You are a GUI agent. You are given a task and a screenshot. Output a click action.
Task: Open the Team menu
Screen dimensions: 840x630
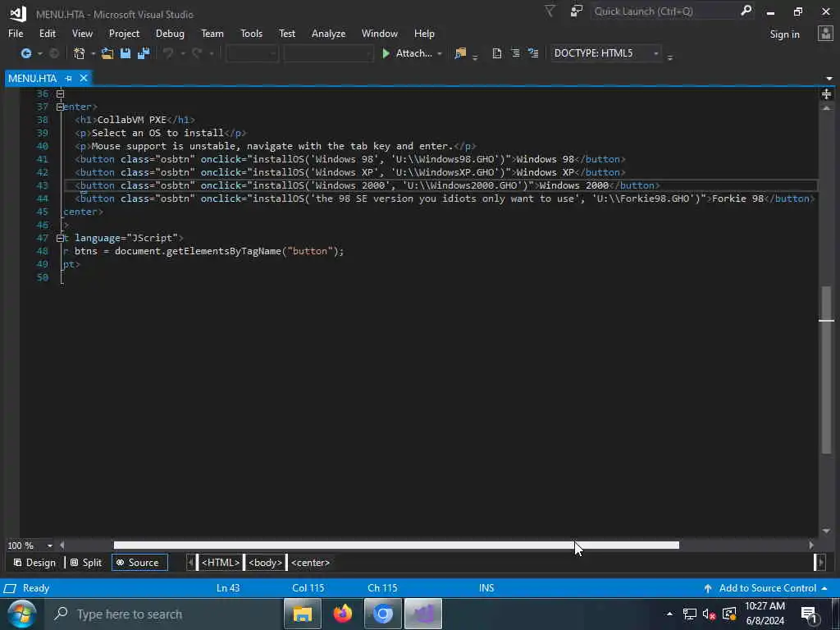[x=212, y=33]
